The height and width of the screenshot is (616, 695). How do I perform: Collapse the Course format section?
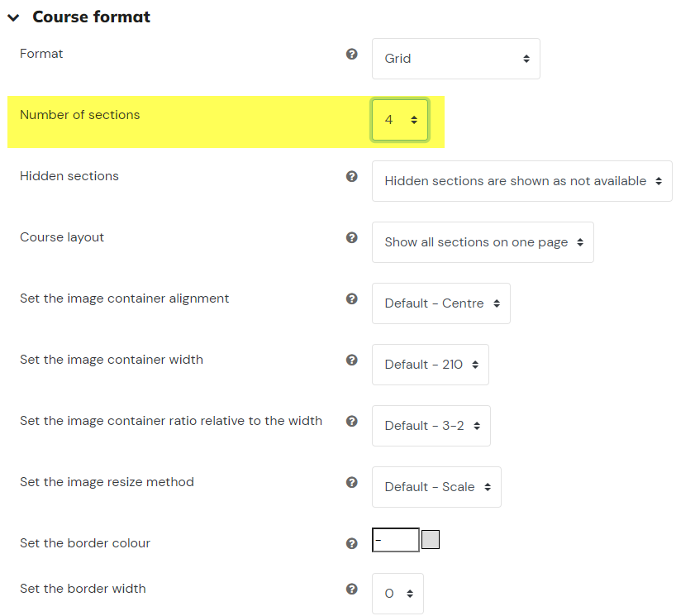click(x=14, y=17)
